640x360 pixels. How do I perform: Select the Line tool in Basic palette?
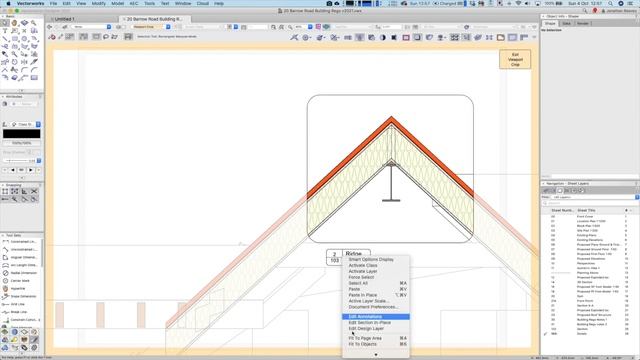tap(5, 39)
